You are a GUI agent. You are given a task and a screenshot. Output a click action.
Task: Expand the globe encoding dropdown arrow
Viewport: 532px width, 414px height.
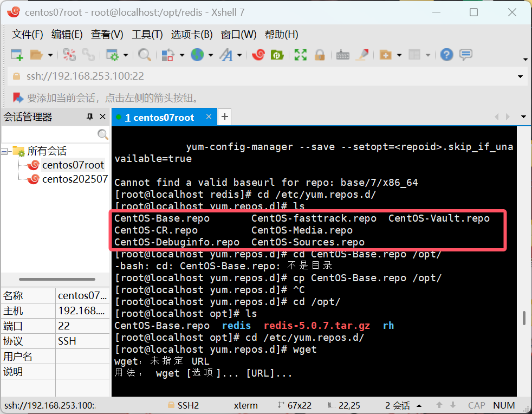(211, 55)
